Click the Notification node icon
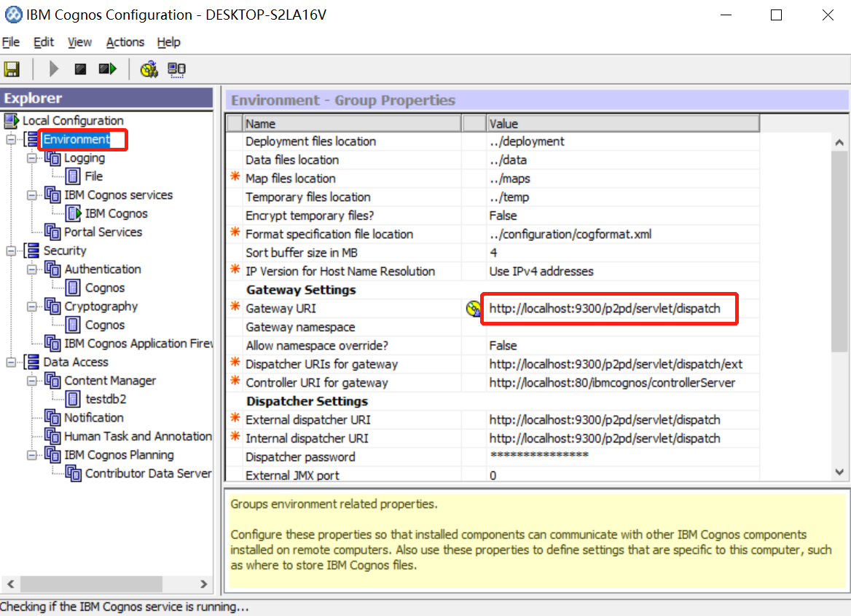 coord(52,417)
